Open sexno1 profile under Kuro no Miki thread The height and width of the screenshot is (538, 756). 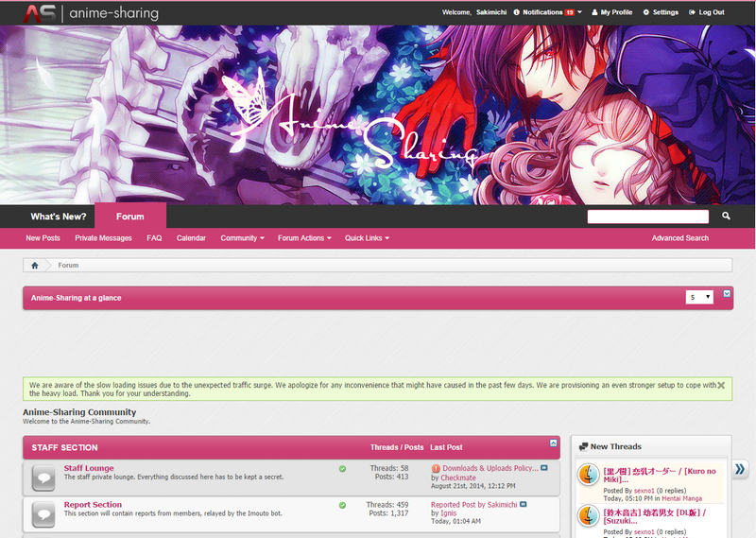pos(644,490)
